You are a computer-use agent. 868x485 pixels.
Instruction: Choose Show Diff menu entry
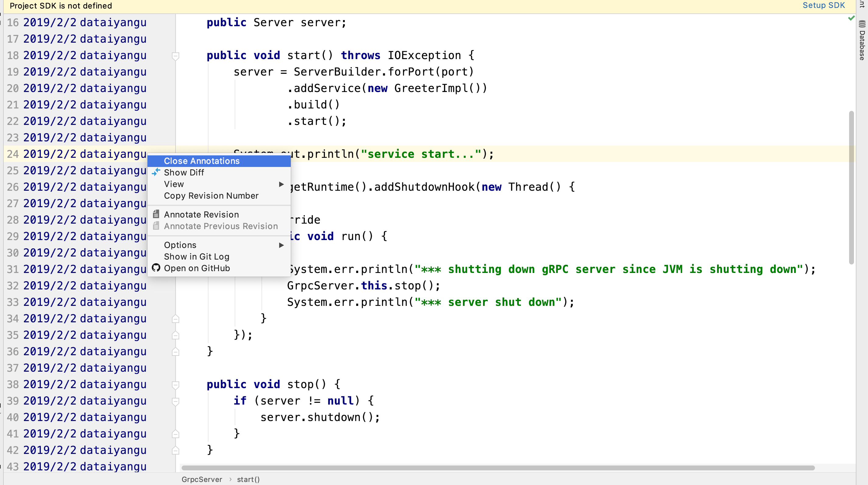click(219, 172)
